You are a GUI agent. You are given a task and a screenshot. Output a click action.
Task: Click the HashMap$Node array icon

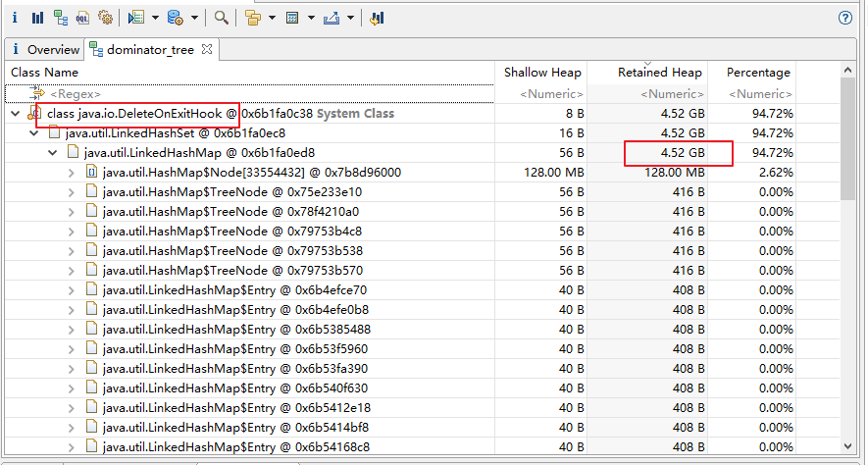click(x=91, y=173)
